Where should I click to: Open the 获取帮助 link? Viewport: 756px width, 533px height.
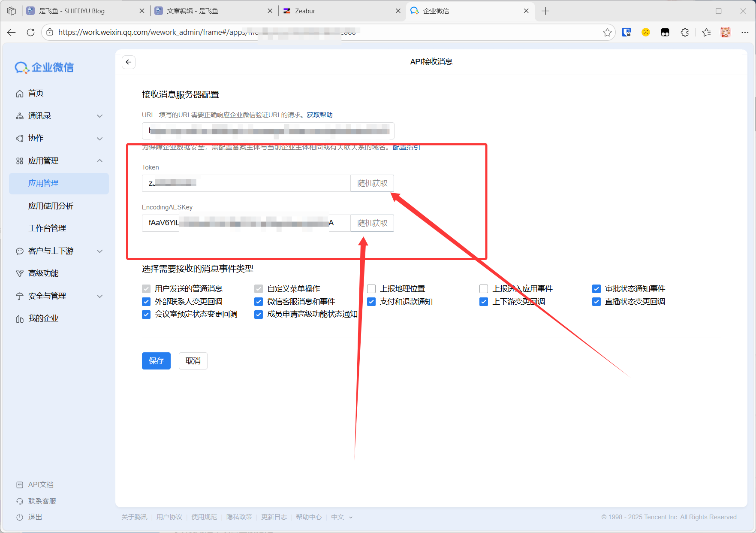(x=319, y=115)
